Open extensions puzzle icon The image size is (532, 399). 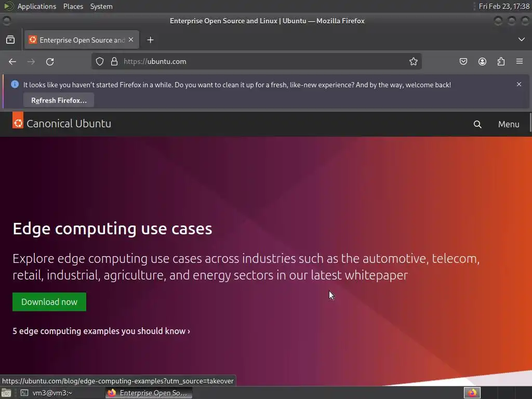pyautogui.click(x=501, y=61)
